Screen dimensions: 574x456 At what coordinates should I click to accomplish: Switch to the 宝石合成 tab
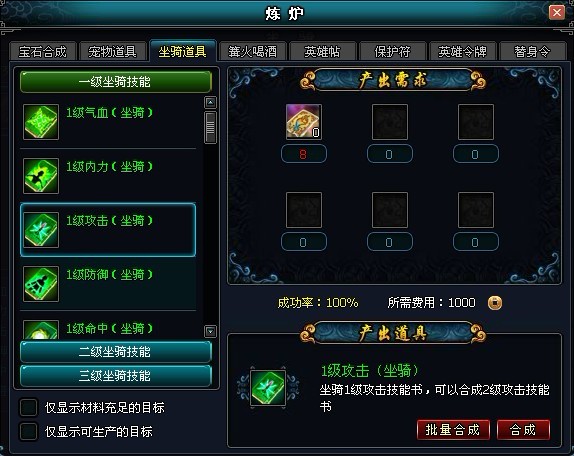point(43,51)
